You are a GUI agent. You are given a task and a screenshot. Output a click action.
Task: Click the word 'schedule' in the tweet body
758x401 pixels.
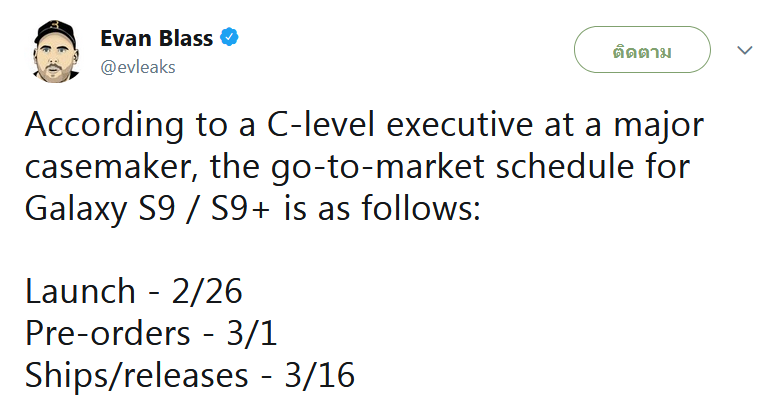(565, 167)
